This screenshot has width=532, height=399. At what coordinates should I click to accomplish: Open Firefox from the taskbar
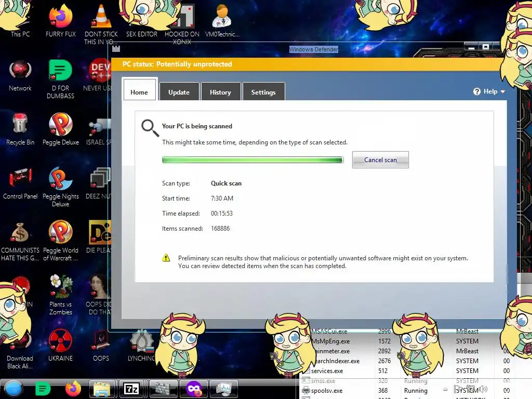(73, 389)
